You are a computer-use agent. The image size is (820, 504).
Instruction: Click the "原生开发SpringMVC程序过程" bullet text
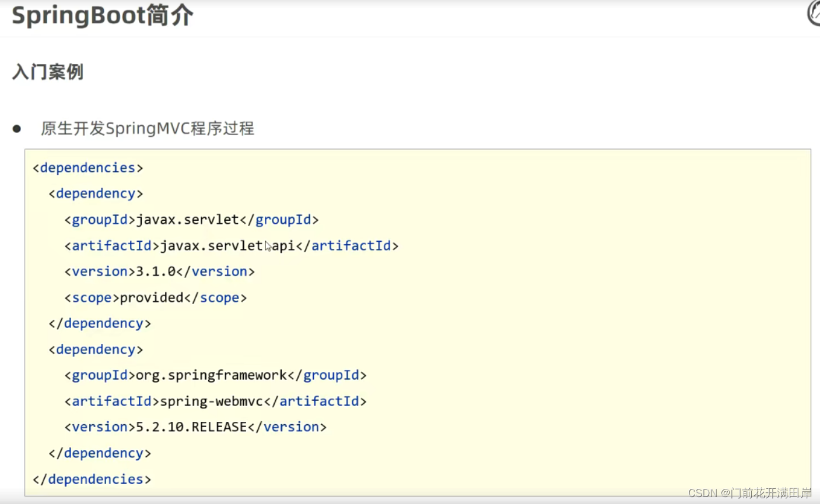point(148,128)
